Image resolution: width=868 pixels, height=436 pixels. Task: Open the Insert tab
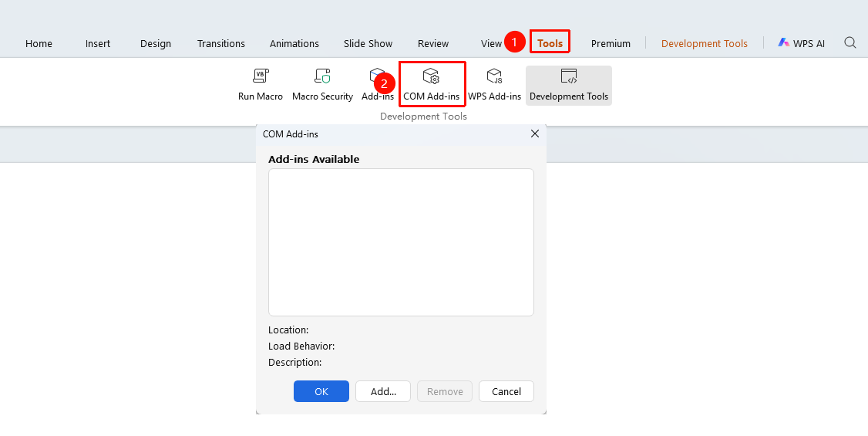click(97, 43)
